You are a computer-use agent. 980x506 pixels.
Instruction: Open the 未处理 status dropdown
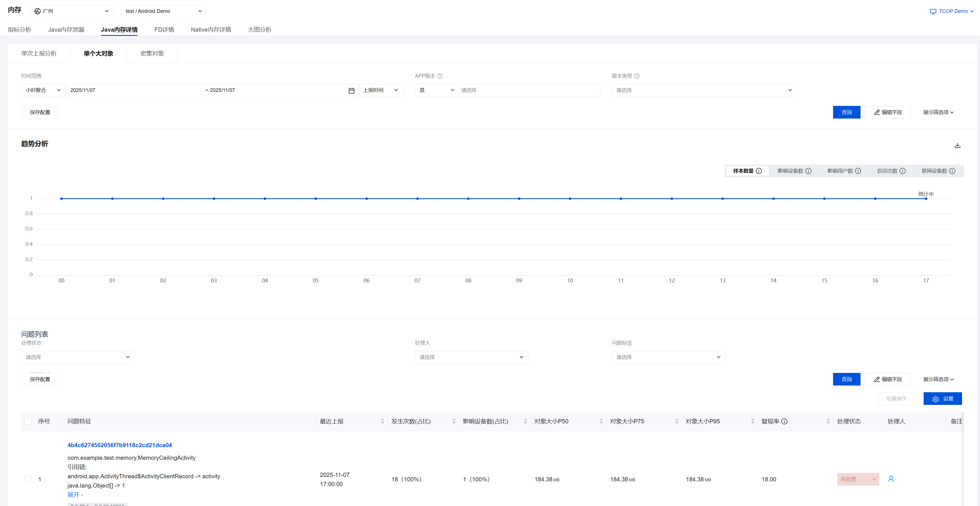[x=858, y=479]
